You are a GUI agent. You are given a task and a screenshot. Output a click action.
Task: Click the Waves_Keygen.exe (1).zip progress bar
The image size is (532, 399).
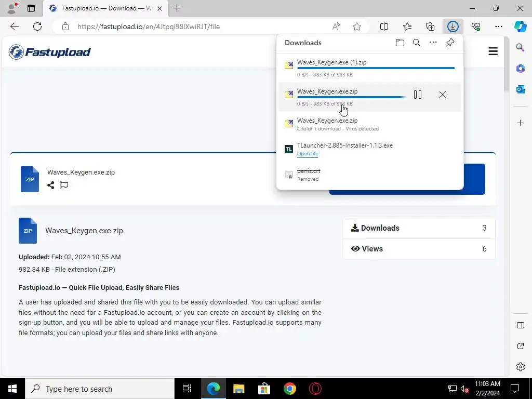click(376, 68)
